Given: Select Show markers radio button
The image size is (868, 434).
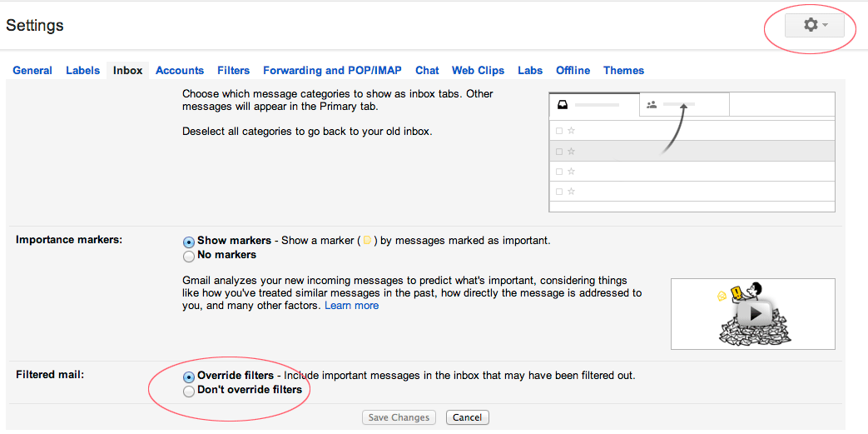Looking at the screenshot, I should [189, 242].
